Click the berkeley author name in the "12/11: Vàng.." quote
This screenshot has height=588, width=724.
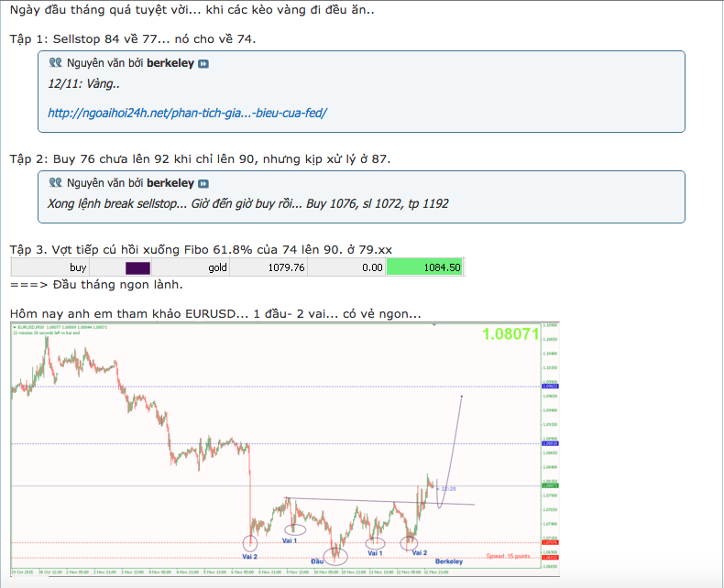point(170,63)
